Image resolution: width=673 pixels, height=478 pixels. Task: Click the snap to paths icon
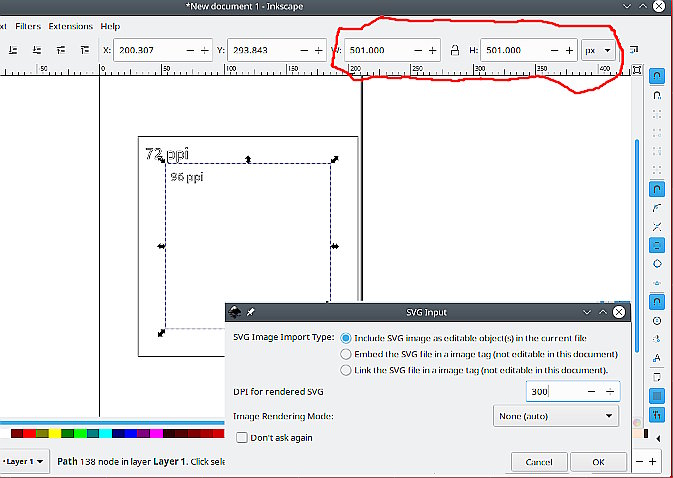[657, 208]
